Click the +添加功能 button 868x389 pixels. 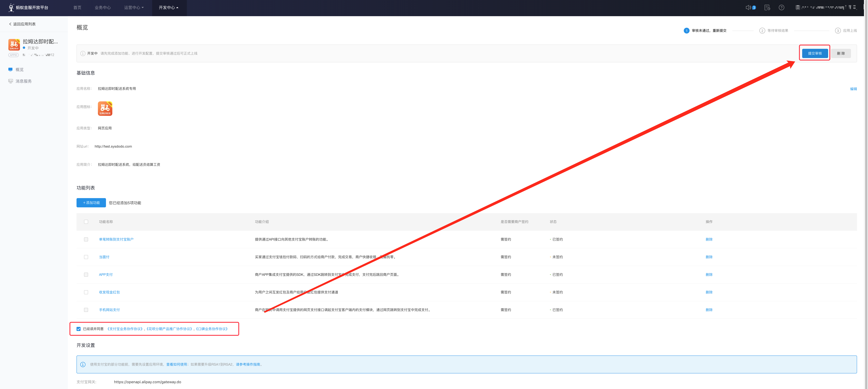click(91, 203)
